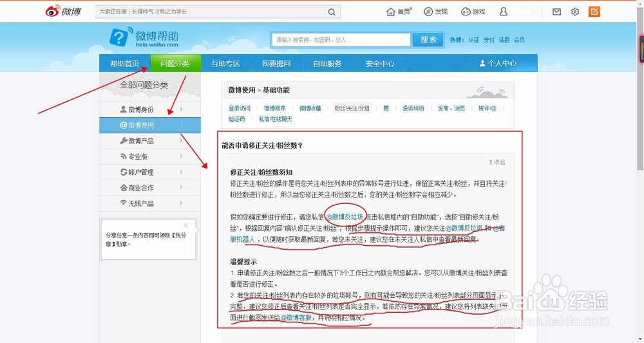The height and width of the screenshot is (343, 644).
Task: Click the 话题 hot search link
Action: coord(504,40)
